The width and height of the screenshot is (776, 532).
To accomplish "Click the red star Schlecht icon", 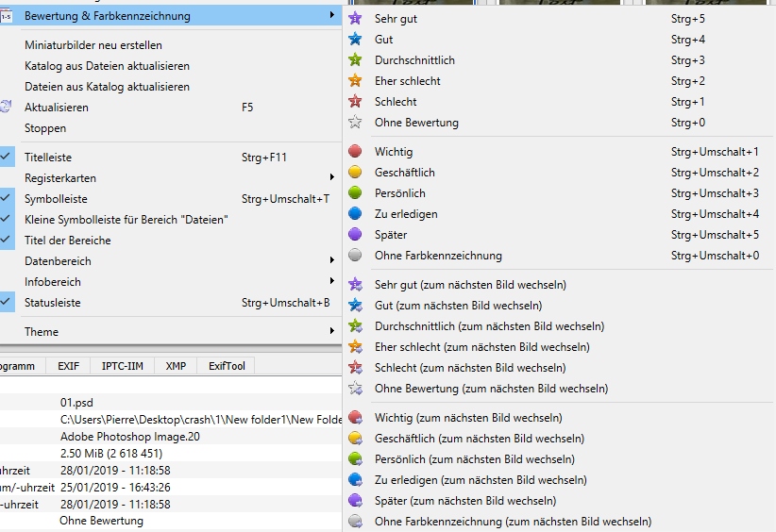I will click(355, 102).
